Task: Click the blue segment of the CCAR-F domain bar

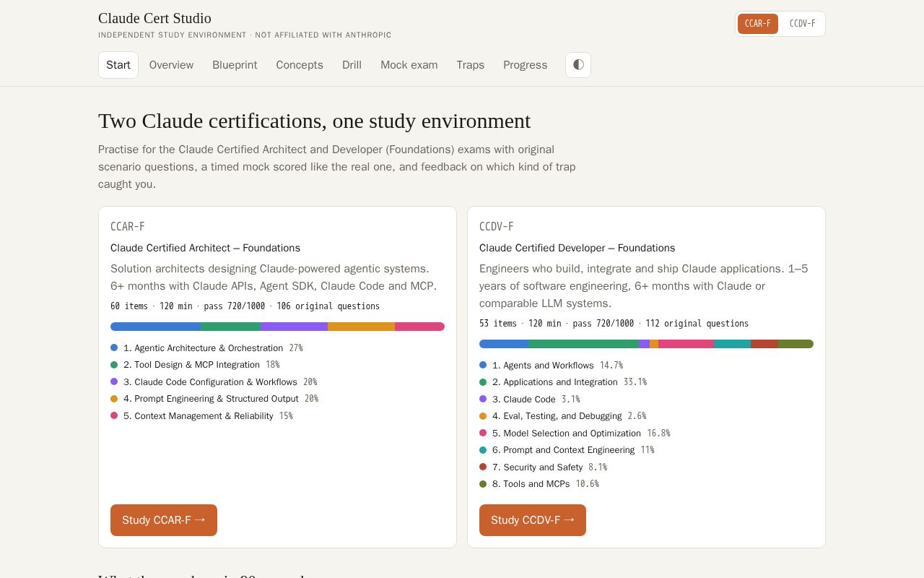Action: pyautogui.click(x=155, y=327)
